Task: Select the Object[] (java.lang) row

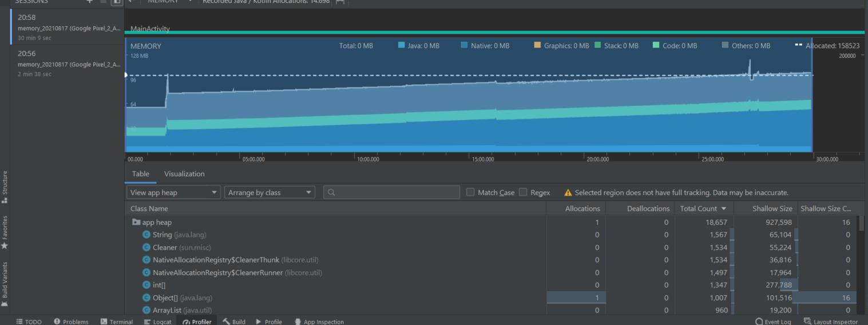Action: 492,298
